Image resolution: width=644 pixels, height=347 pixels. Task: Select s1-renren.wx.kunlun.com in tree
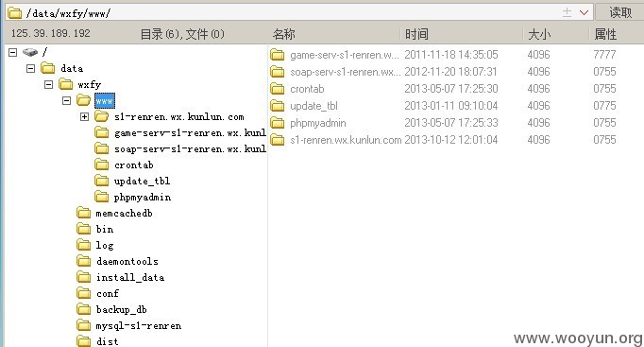click(x=179, y=116)
